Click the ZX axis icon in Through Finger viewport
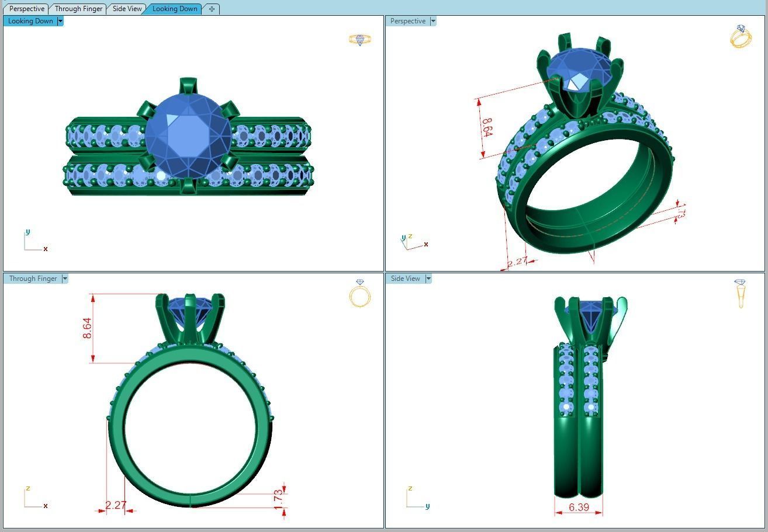 pyautogui.click(x=35, y=497)
